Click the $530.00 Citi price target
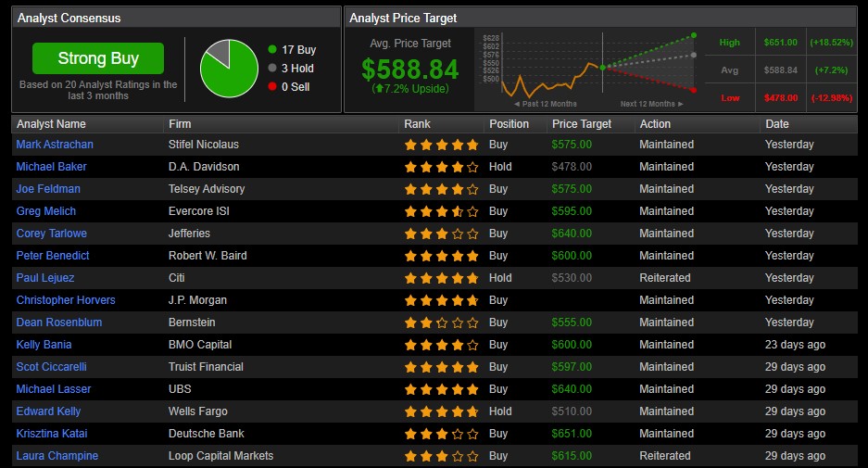Screen dimensions: 868x468 pos(572,278)
